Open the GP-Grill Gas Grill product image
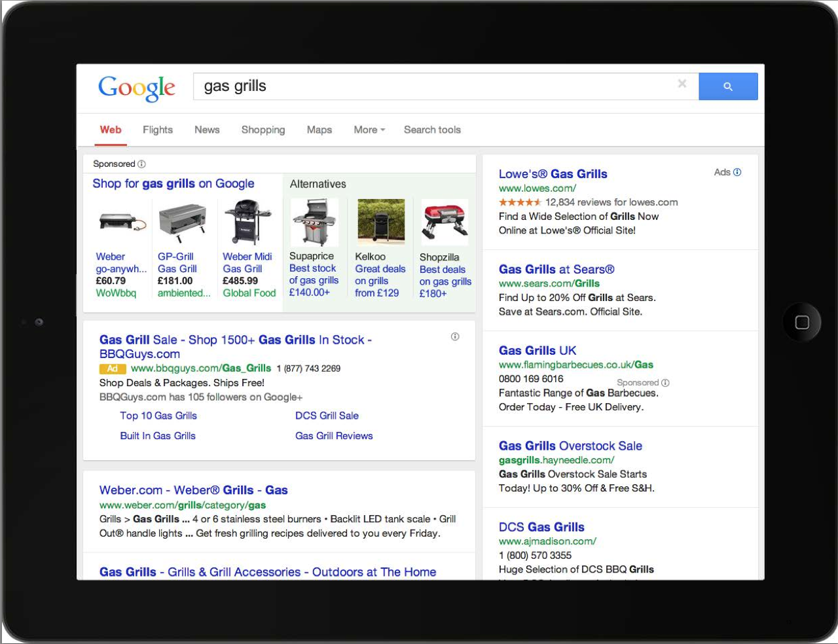 pos(183,222)
